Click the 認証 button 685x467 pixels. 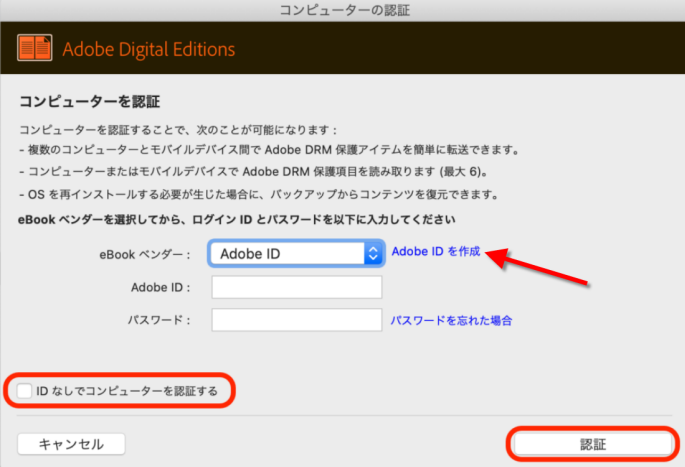coord(593,445)
